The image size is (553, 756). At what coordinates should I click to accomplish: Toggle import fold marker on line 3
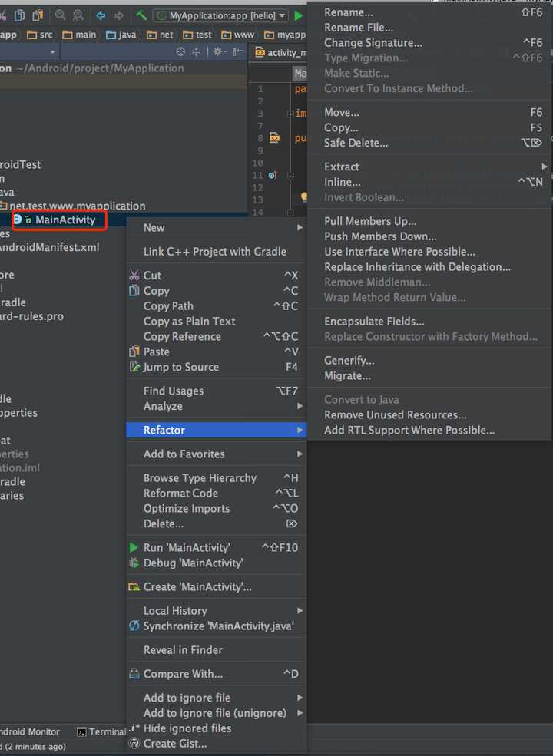290,114
